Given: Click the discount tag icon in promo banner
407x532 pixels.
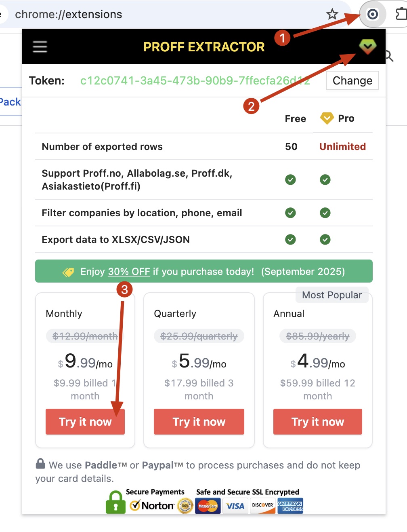Looking at the screenshot, I should [x=68, y=272].
